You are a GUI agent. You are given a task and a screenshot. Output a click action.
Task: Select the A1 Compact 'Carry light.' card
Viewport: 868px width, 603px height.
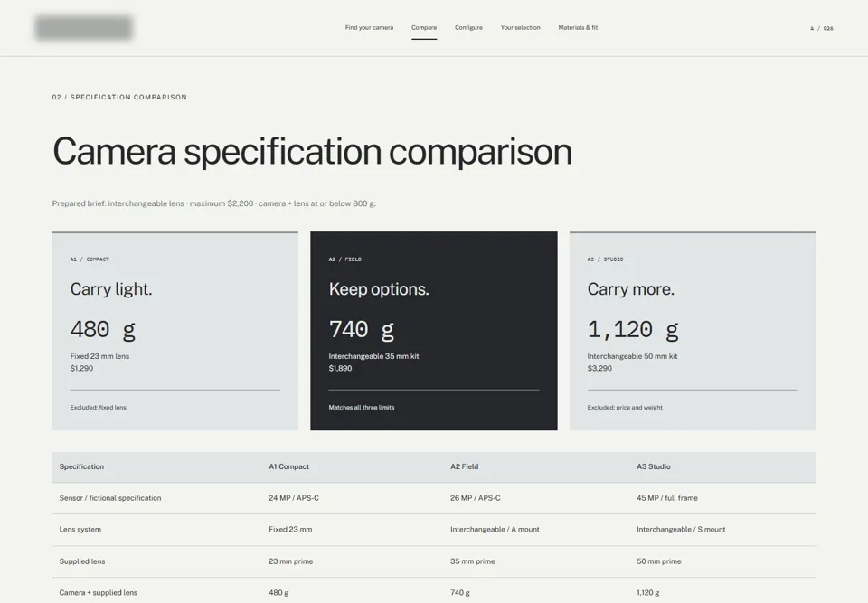point(175,331)
